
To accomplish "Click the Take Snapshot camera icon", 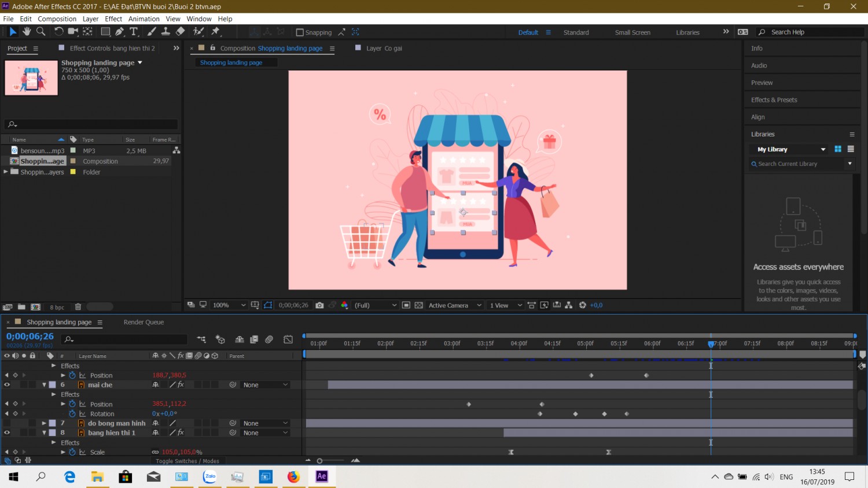I will pos(319,305).
